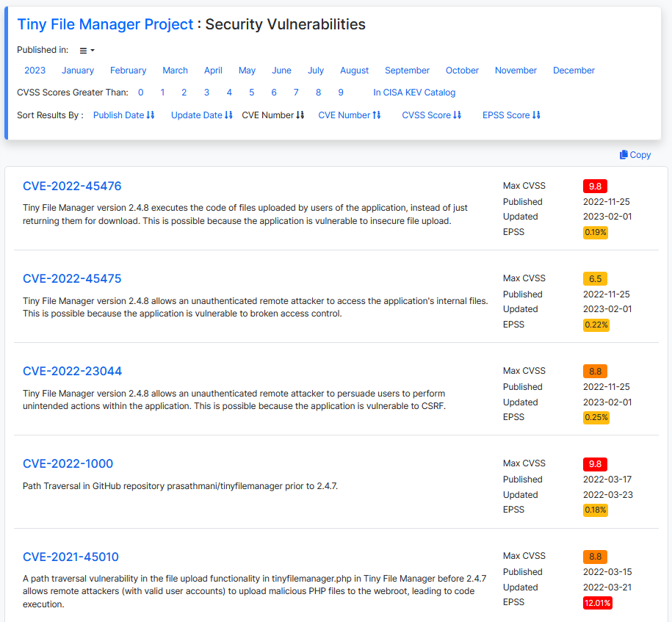Open CVE-2022-45475 details
This screenshot has width=672, height=622.
pyautogui.click(x=72, y=278)
